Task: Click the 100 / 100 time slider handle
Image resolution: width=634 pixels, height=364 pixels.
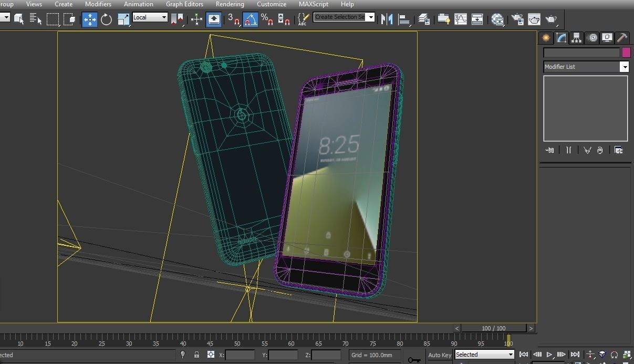Action: point(494,328)
